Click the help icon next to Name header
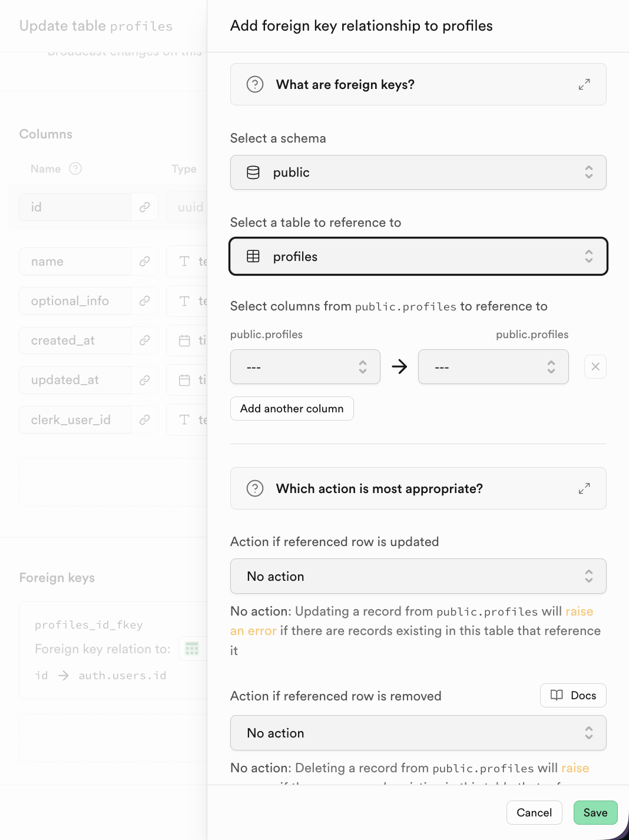The height and width of the screenshot is (840, 629). pos(75,169)
